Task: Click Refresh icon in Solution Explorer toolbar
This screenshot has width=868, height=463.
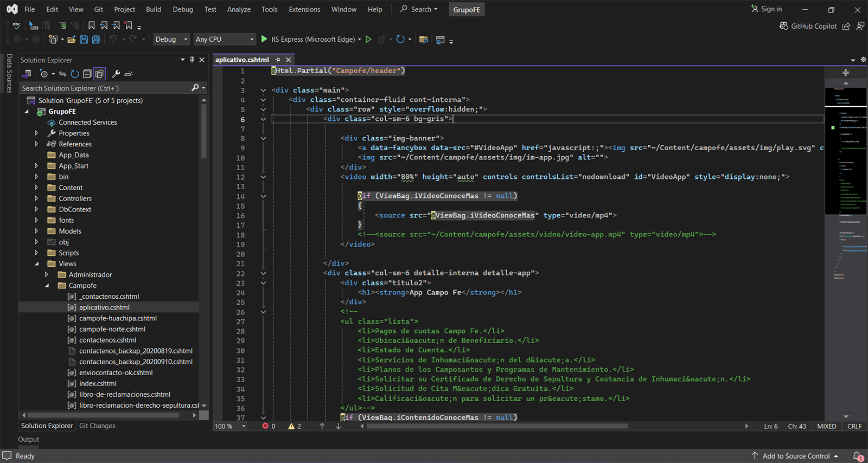Action: 75,74
